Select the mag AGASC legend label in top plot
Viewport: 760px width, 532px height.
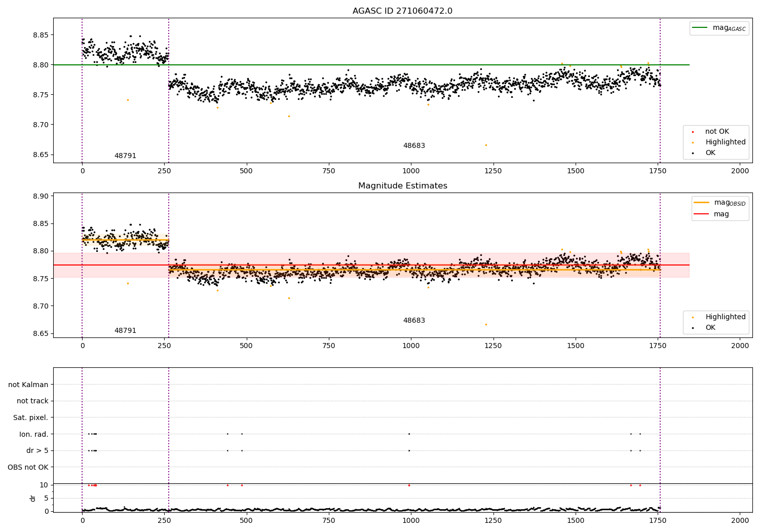[x=729, y=28]
